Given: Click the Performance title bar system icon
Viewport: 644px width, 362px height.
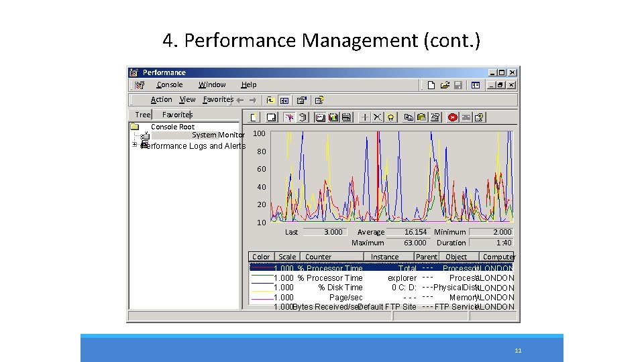Looking at the screenshot, I should click(134, 72).
